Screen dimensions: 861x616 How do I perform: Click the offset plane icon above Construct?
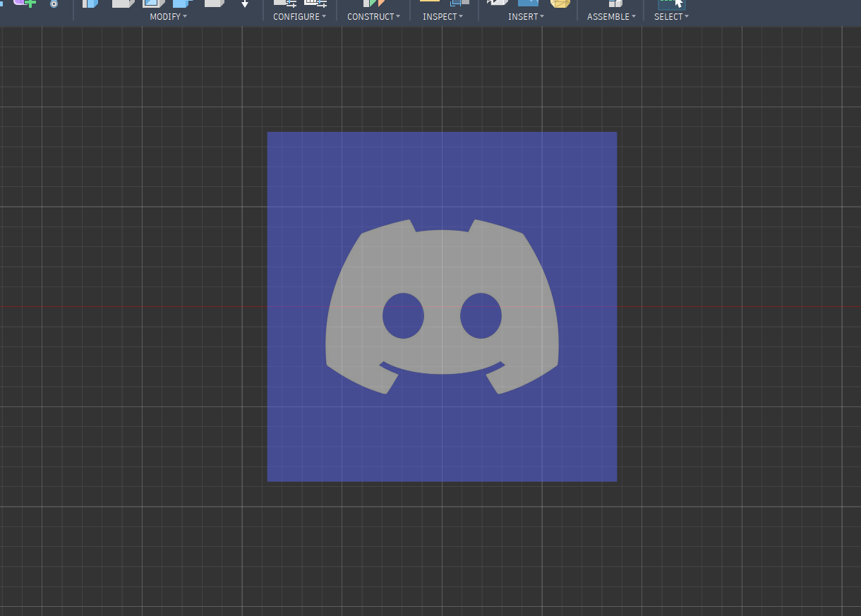[374, 4]
